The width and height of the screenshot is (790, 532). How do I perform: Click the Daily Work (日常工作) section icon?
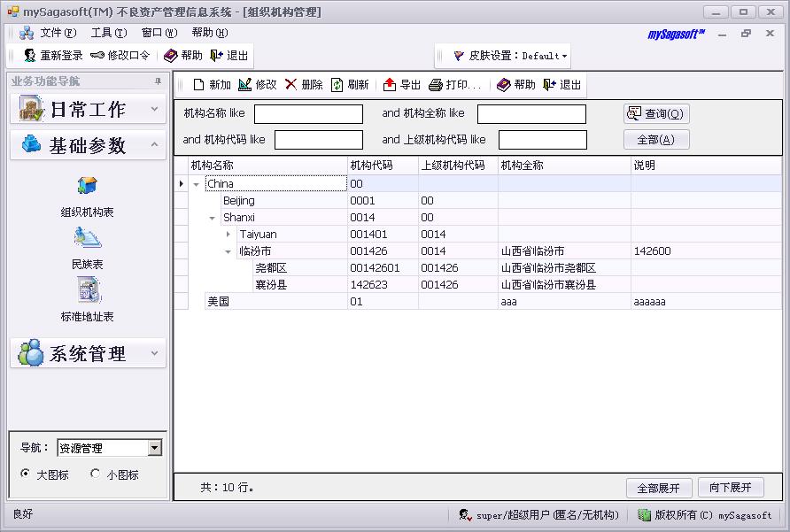point(31,108)
